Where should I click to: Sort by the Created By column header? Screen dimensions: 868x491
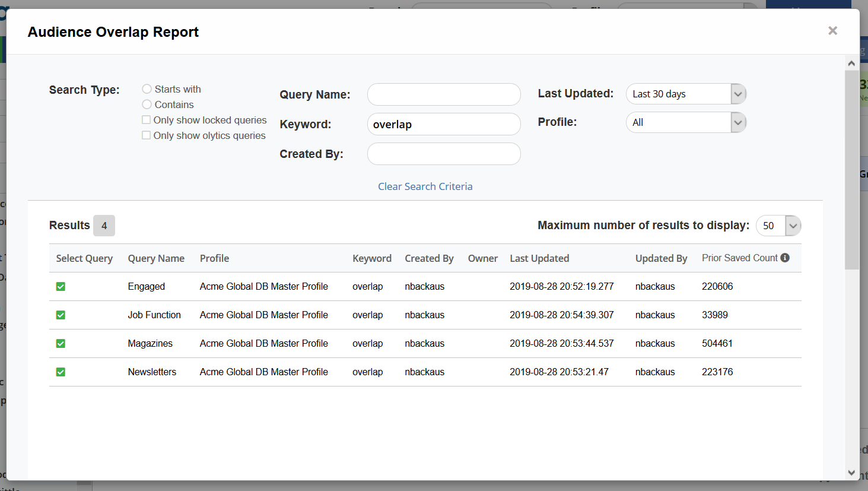(429, 258)
